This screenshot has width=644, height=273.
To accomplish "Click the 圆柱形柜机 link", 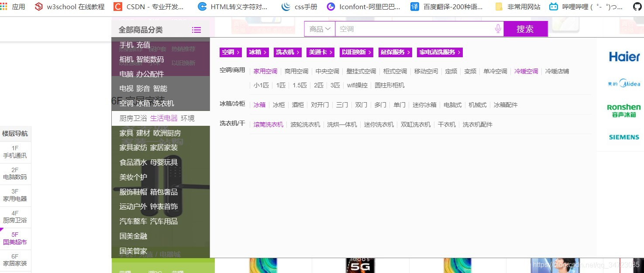I will click(389, 85).
